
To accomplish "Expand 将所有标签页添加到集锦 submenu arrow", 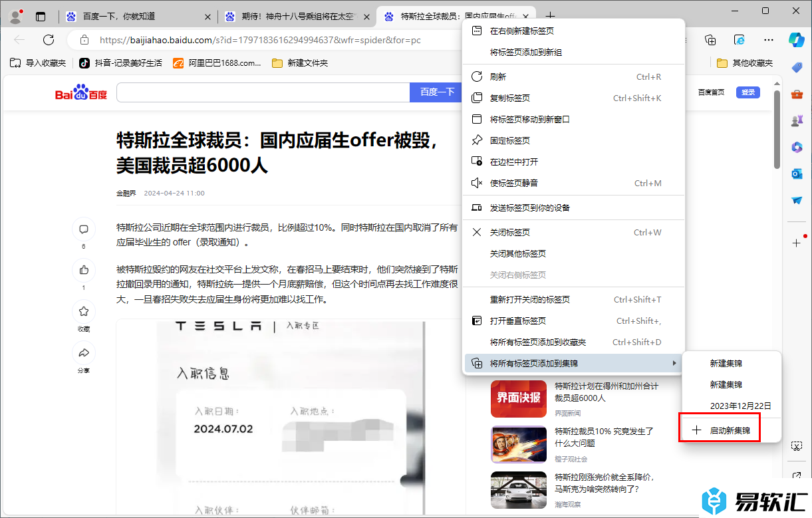I will [x=674, y=363].
